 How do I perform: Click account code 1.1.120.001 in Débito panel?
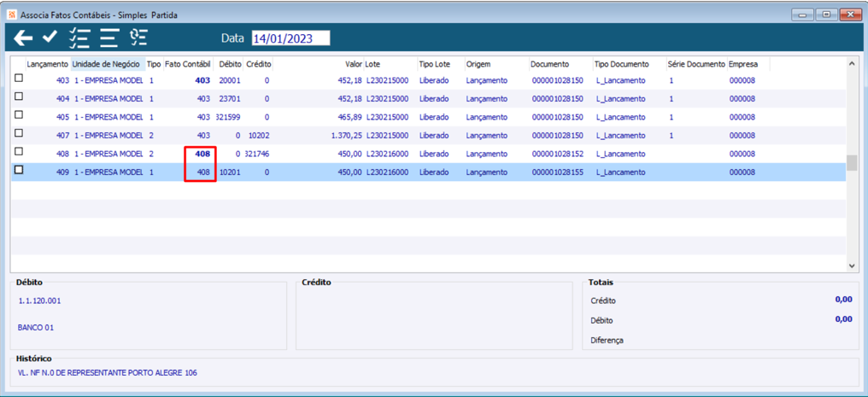39,301
